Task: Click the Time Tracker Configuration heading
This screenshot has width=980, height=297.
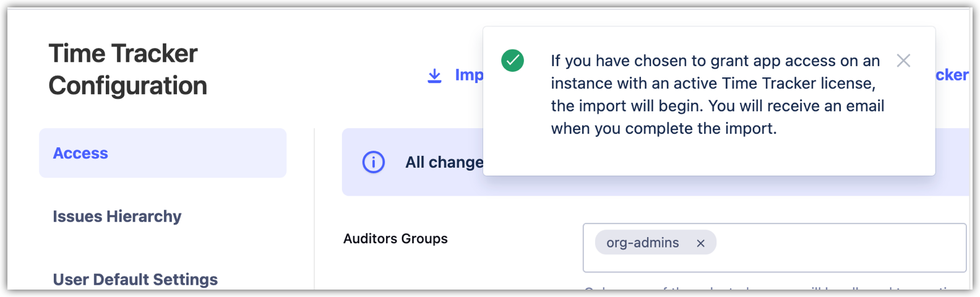Action: point(127,69)
